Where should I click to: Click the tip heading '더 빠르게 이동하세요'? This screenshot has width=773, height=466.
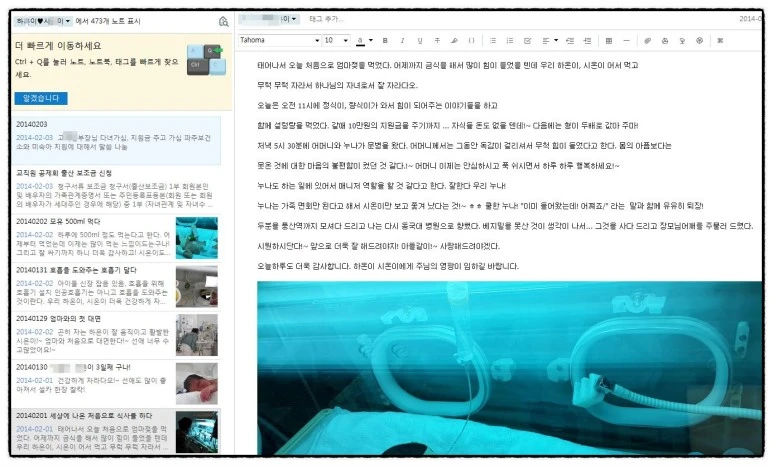pos(58,46)
